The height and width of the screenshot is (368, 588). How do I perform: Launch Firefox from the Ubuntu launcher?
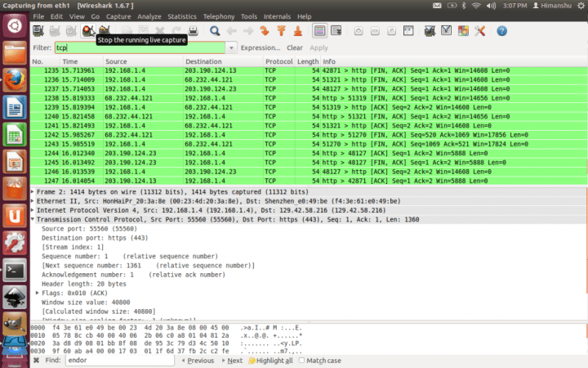[15, 80]
